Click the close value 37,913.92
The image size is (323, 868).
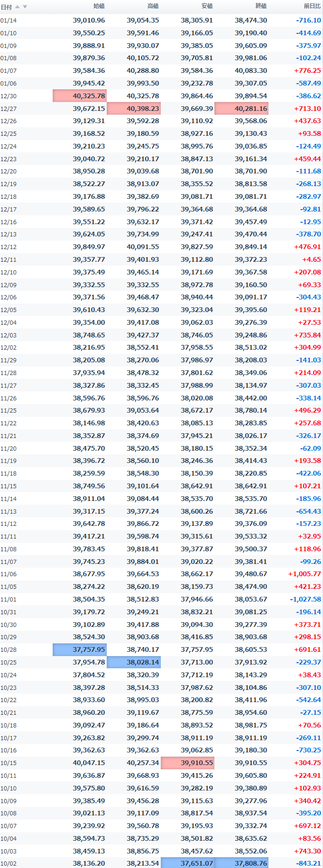coord(251,662)
